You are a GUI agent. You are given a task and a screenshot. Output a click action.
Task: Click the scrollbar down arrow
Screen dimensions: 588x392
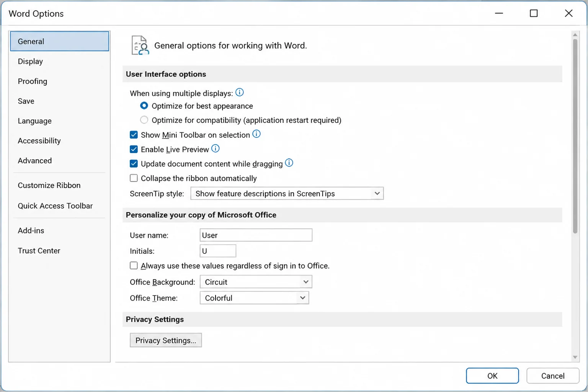tap(575, 357)
